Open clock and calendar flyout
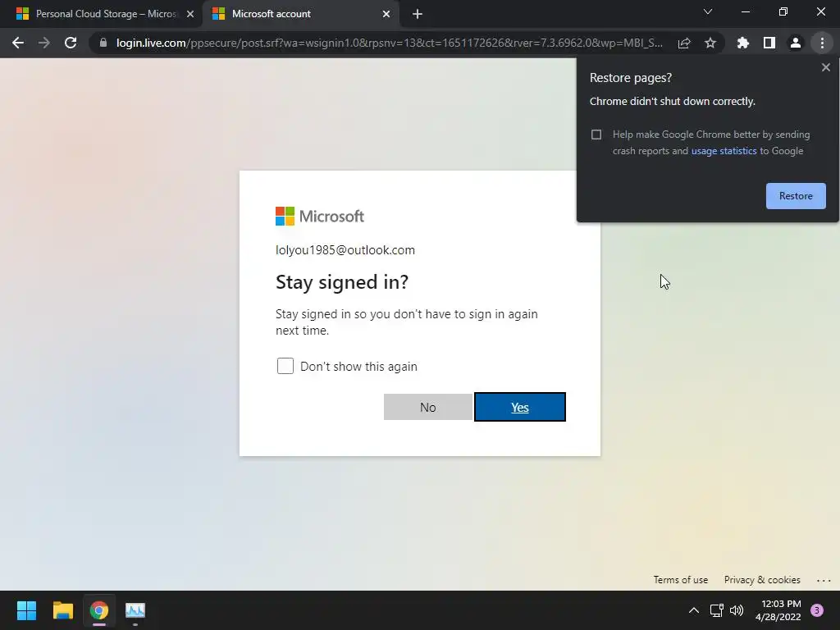Viewport: 840px width, 630px height. 778,610
